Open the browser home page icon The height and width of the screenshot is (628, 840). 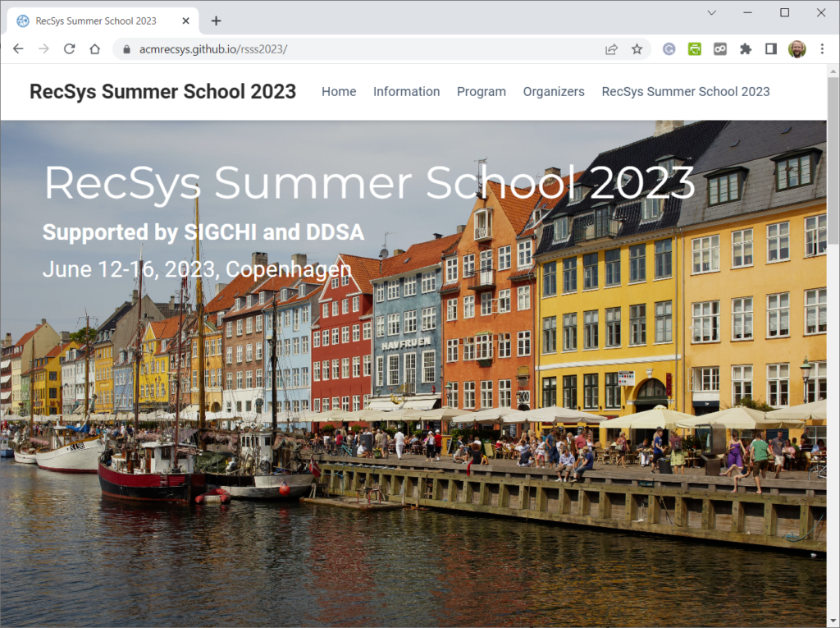95,48
